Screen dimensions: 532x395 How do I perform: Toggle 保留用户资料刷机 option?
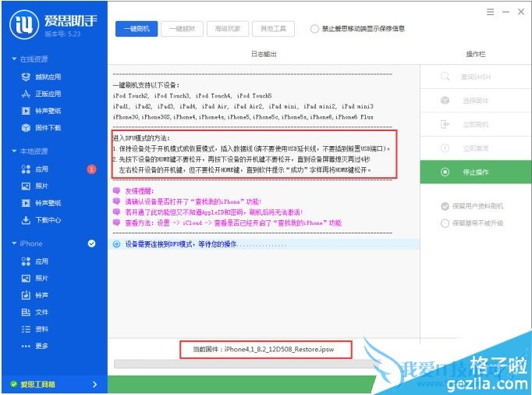tap(445, 206)
